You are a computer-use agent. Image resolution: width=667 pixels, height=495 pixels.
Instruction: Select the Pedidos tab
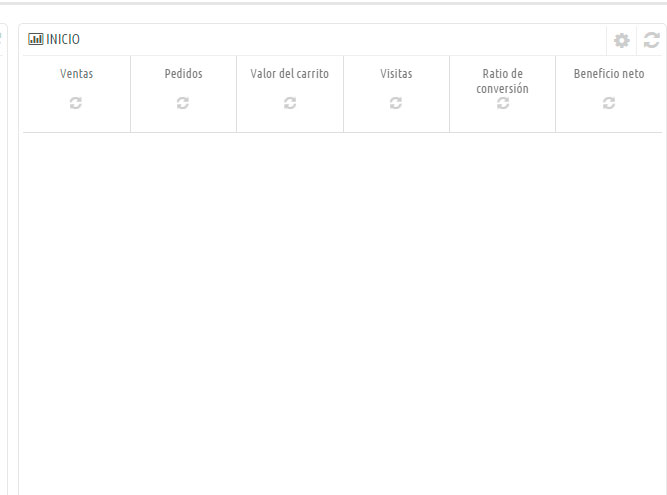(x=183, y=74)
